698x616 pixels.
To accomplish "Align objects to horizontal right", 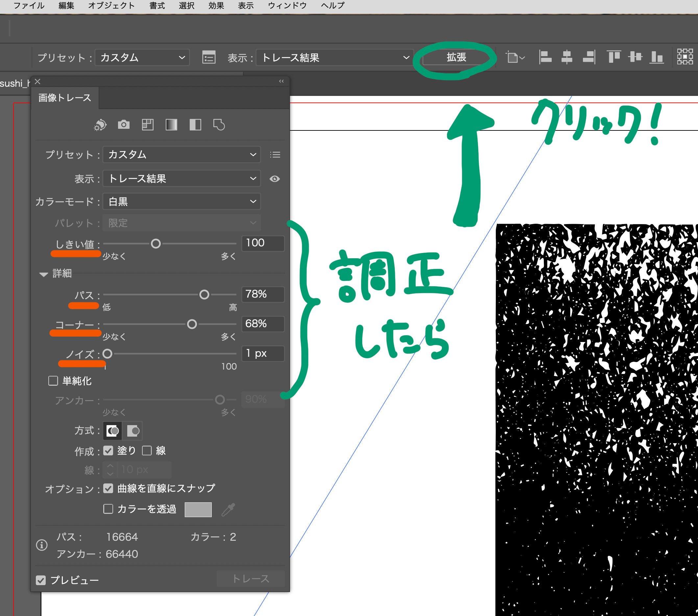I will 589,57.
